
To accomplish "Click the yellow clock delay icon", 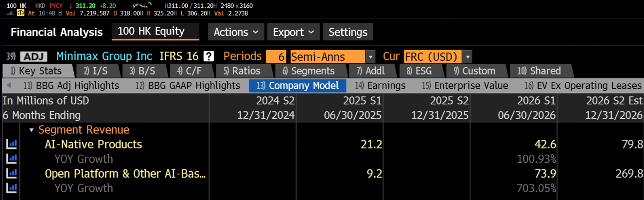I will 21,13.
